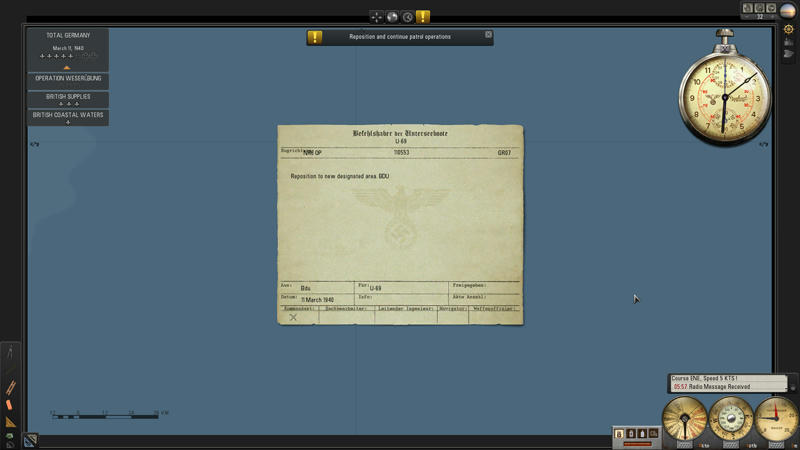Click the battery status indicator icon
The width and height of the screenshot is (800, 450).
(619, 434)
